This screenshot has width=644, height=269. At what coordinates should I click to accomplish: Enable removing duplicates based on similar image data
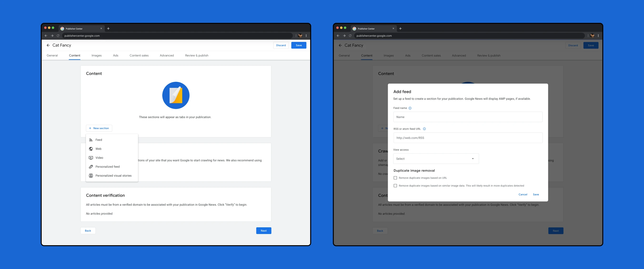click(395, 186)
